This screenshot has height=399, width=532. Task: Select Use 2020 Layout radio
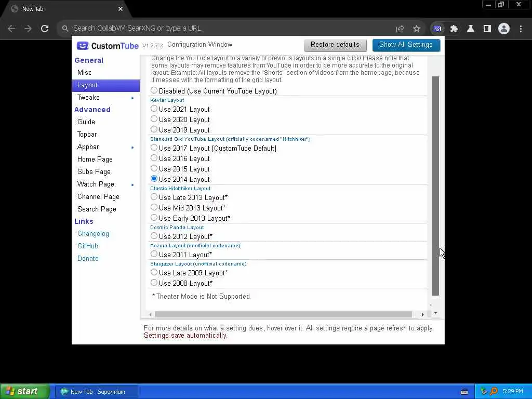(154, 119)
